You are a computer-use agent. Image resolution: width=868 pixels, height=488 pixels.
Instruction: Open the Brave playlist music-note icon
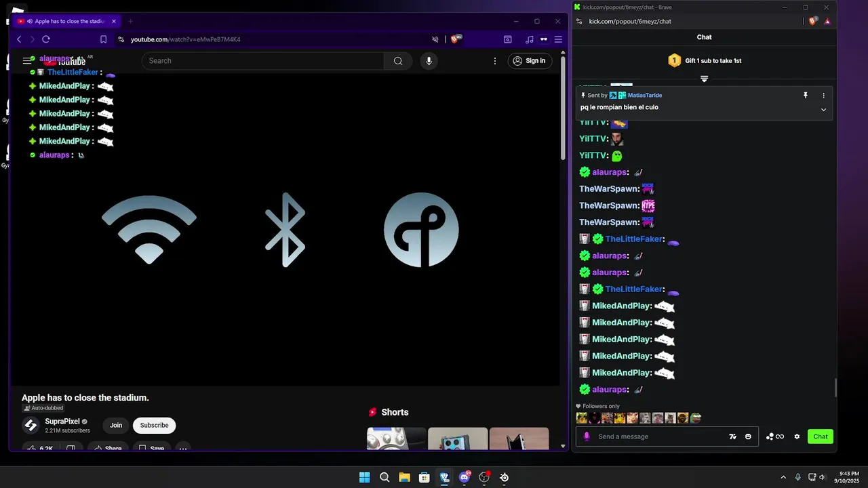[x=530, y=39]
